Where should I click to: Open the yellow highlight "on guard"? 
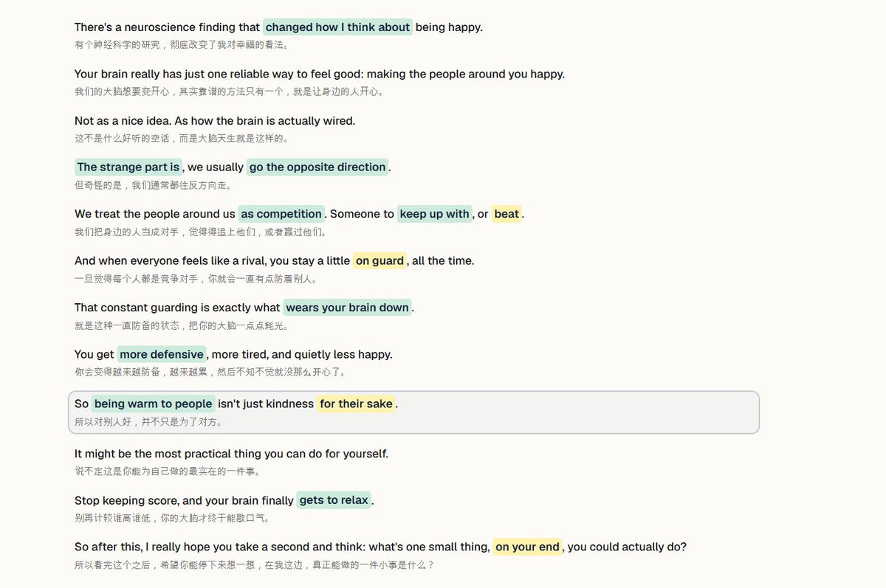coord(380,260)
